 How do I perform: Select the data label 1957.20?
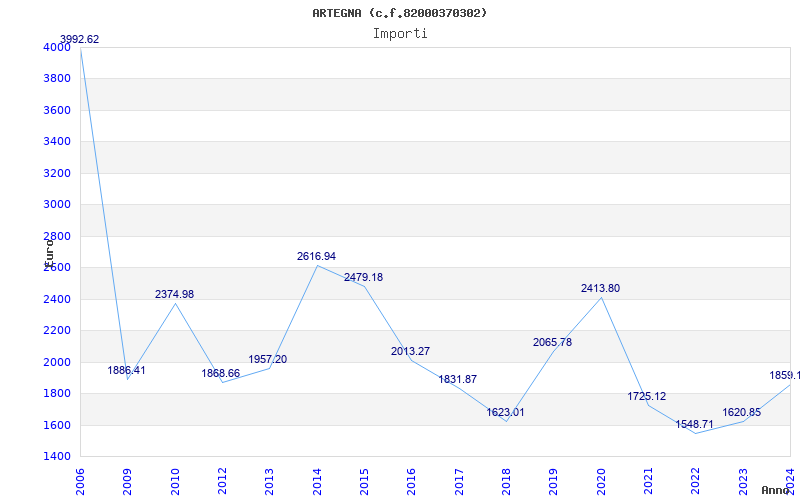pos(268,359)
